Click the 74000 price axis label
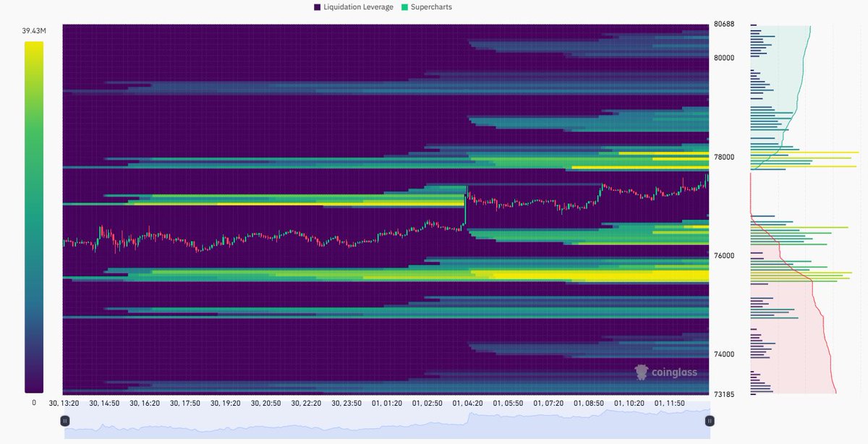The image size is (868, 444). point(724,354)
